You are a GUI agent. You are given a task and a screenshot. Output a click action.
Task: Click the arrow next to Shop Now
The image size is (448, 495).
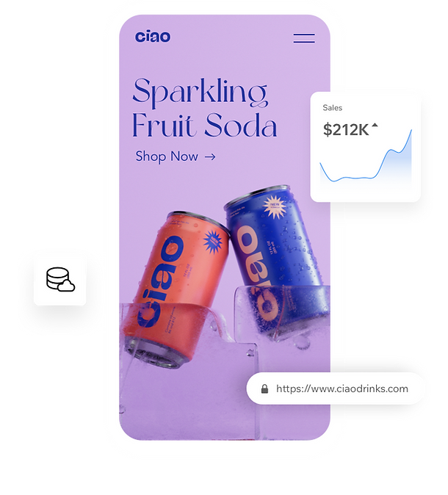coord(210,156)
